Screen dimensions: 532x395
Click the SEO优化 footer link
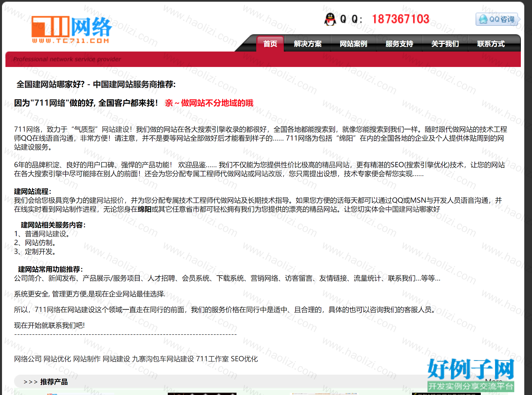(244, 359)
